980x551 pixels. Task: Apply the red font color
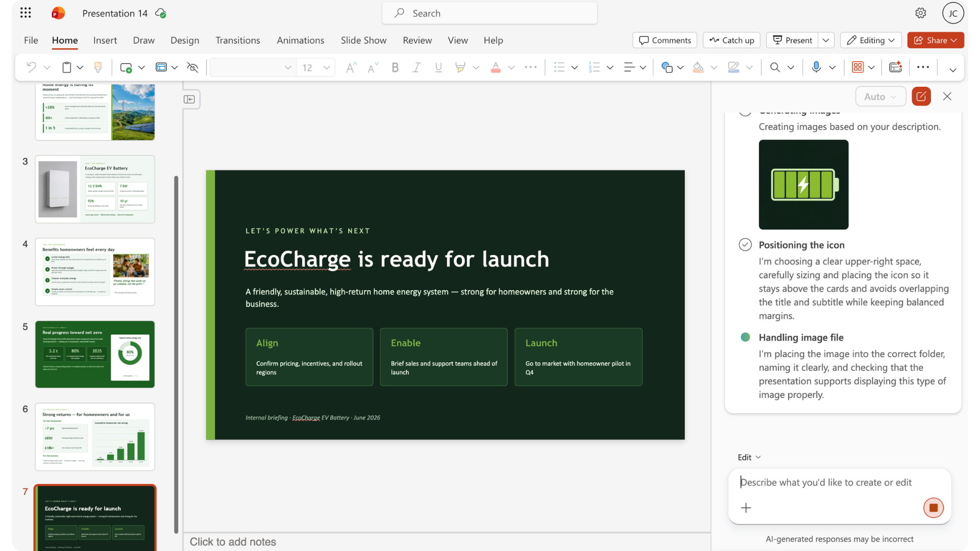click(x=496, y=67)
